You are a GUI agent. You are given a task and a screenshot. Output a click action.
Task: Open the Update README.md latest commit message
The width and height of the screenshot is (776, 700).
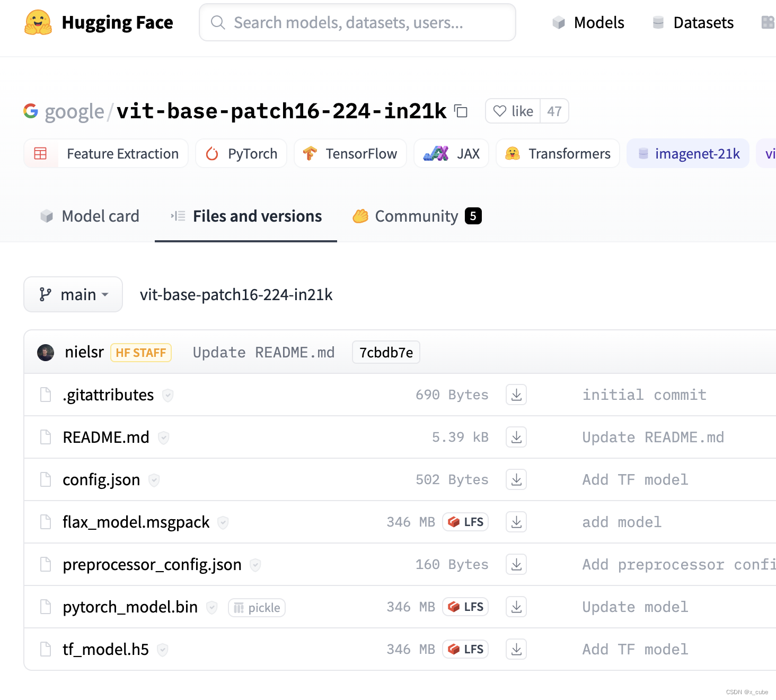click(263, 352)
